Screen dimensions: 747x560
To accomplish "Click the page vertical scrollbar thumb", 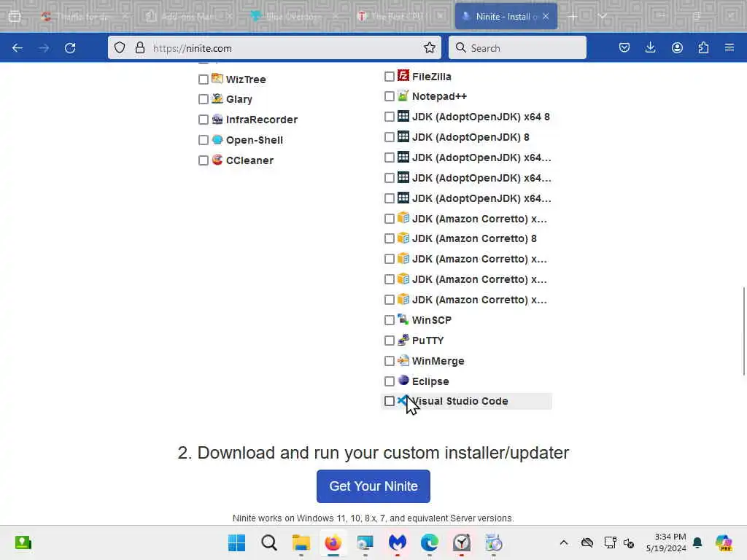I will coord(743,331).
